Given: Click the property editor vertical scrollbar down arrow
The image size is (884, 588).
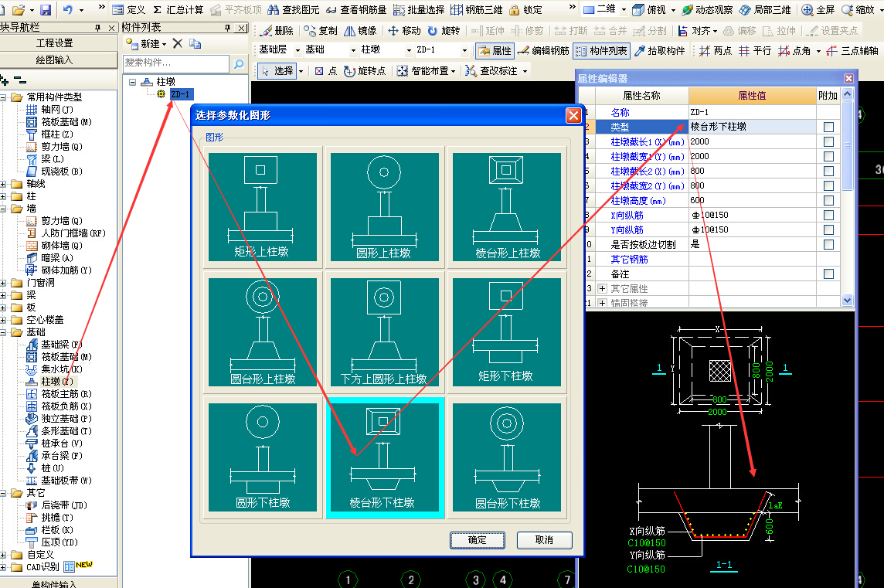Looking at the screenshot, I should coord(848,301).
